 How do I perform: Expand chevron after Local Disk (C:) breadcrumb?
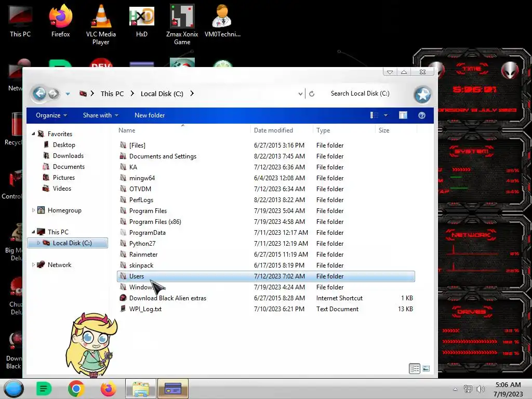pos(192,94)
